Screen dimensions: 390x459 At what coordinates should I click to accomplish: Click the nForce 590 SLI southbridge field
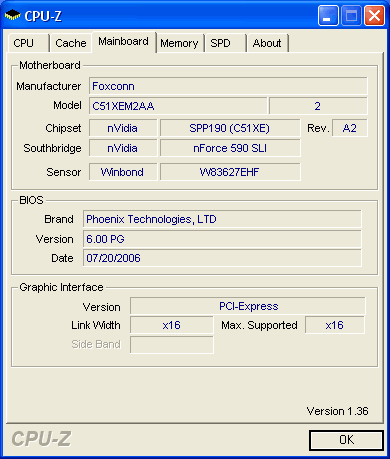coord(230,148)
